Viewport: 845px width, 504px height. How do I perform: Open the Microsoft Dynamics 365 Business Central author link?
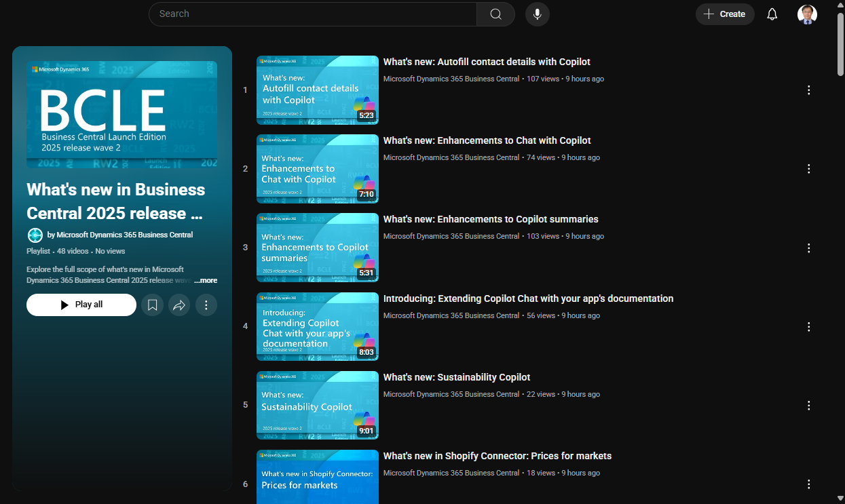click(125, 235)
